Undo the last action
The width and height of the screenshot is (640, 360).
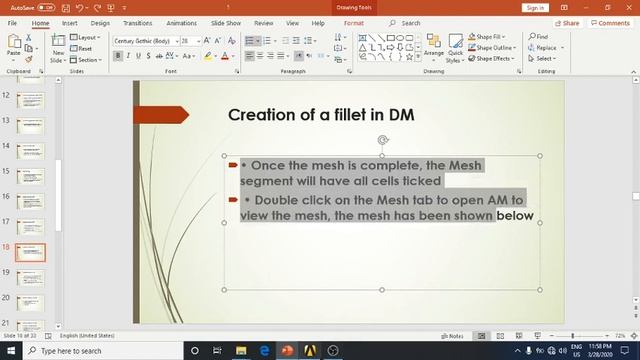click(80, 8)
